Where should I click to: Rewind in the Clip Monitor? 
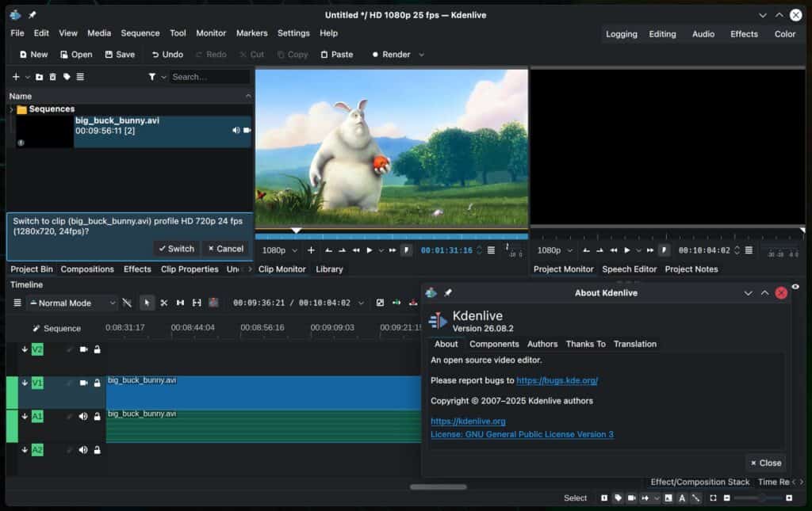356,250
